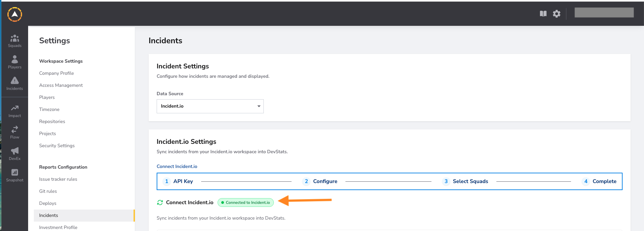Go to Access Management settings
Screen dimensions: 644x231
[61, 85]
